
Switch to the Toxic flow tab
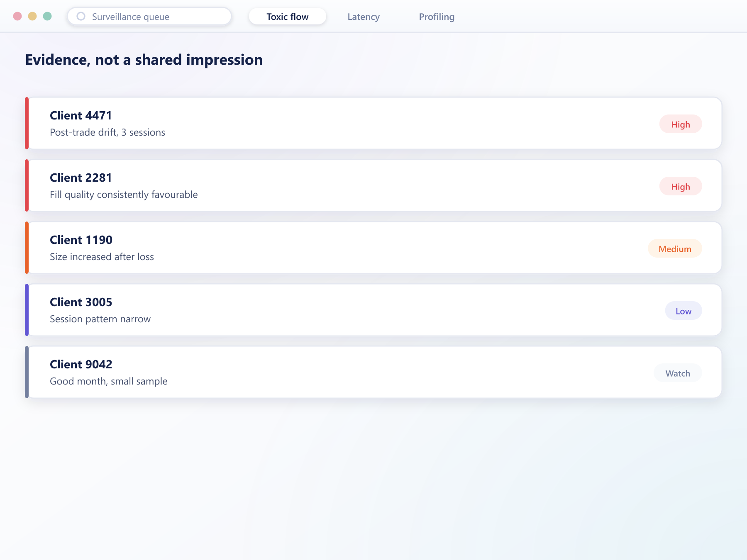click(287, 17)
